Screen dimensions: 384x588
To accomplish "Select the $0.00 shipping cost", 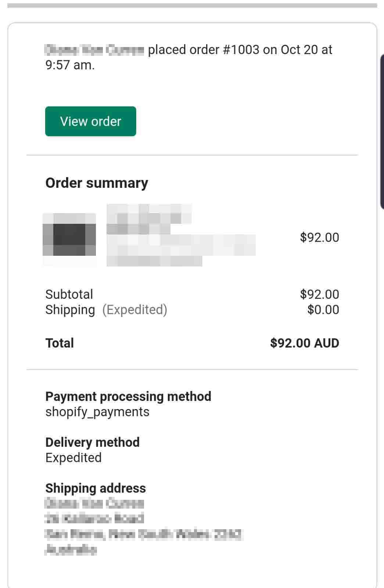I will (323, 310).
